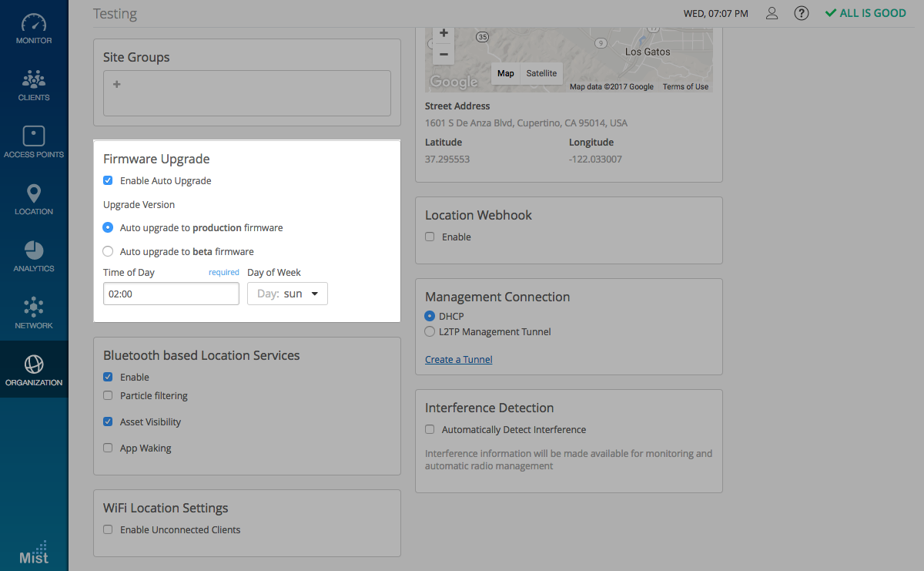Check Automatically Detect Interference
924x571 pixels.
tap(430, 430)
